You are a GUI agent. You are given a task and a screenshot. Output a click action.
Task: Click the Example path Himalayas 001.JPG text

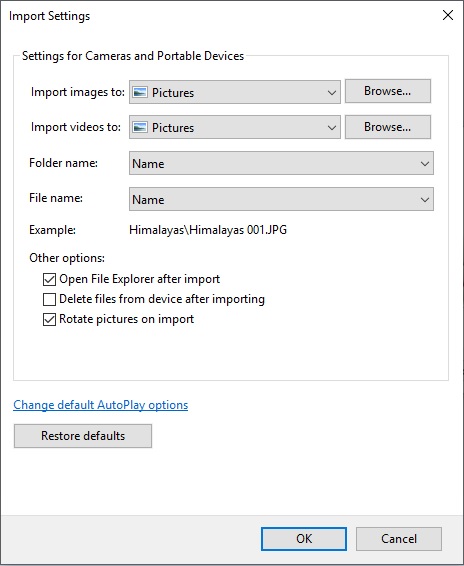(208, 230)
